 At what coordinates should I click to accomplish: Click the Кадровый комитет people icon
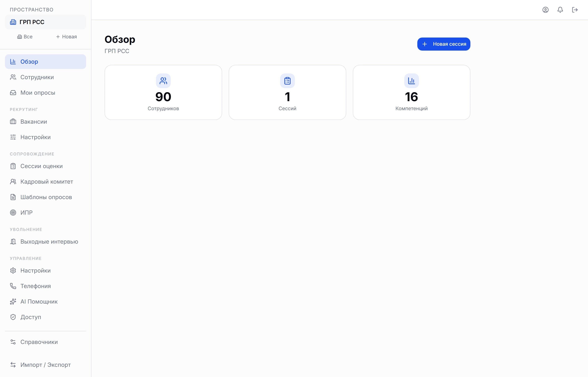(x=13, y=181)
